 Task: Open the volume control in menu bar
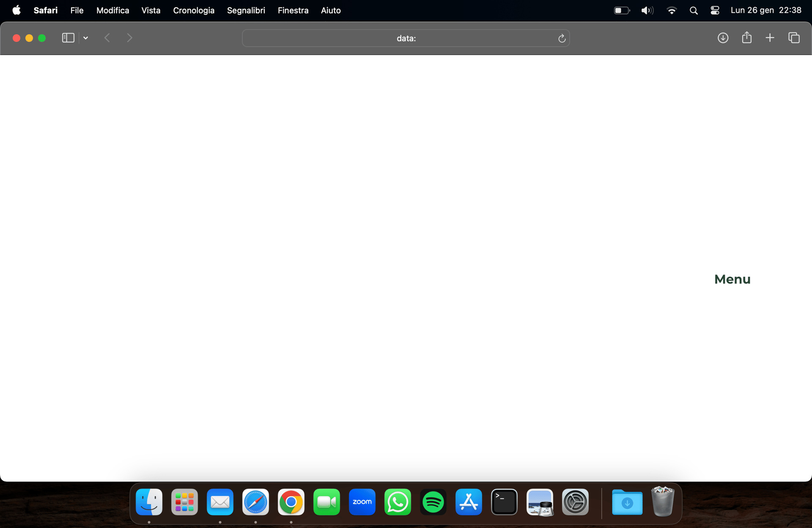647,11
